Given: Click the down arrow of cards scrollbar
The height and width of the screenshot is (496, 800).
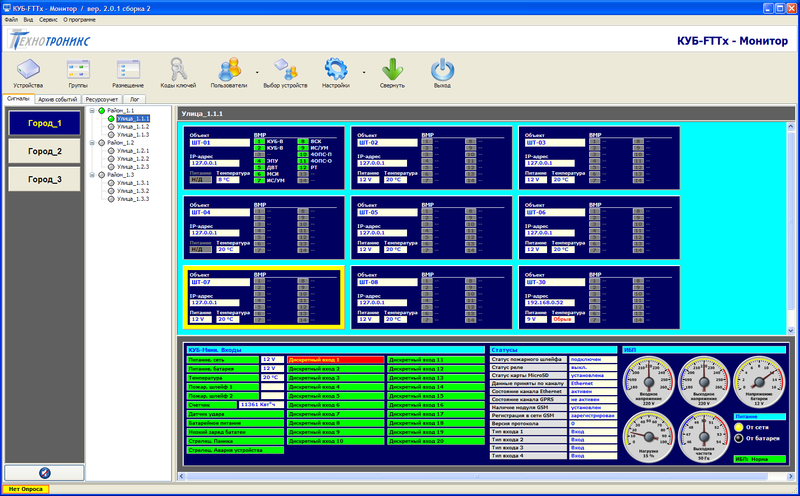Looking at the screenshot, I should (x=790, y=330).
